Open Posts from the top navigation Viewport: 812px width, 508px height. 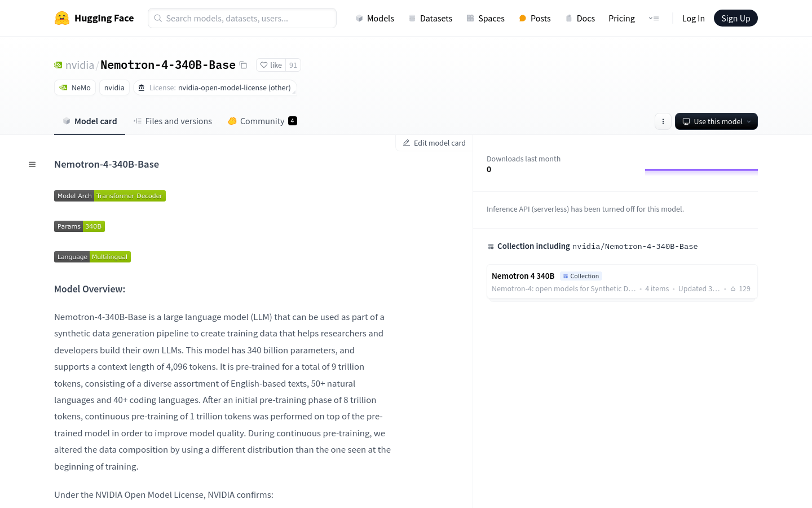coord(535,18)
